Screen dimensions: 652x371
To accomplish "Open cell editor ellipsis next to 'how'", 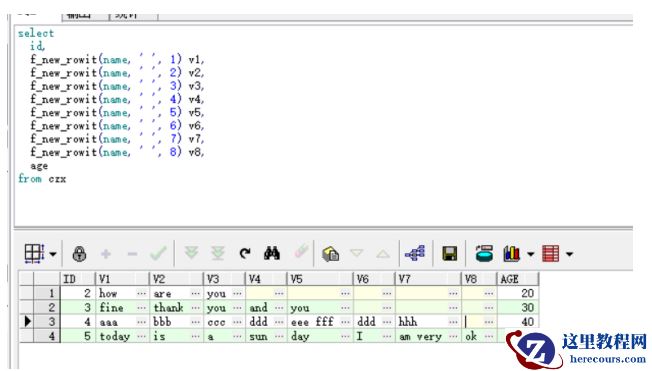I will pos(141,293).
